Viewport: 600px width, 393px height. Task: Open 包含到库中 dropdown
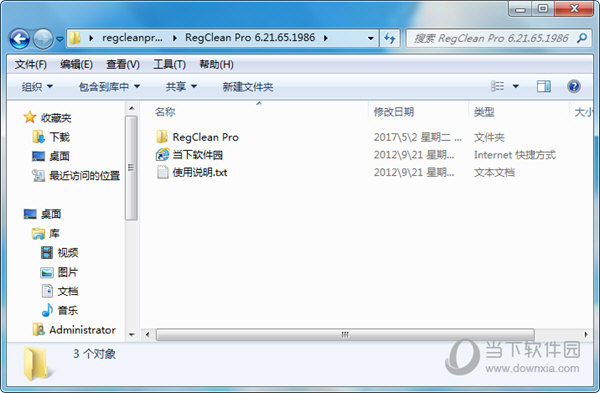tap(109, 87)
